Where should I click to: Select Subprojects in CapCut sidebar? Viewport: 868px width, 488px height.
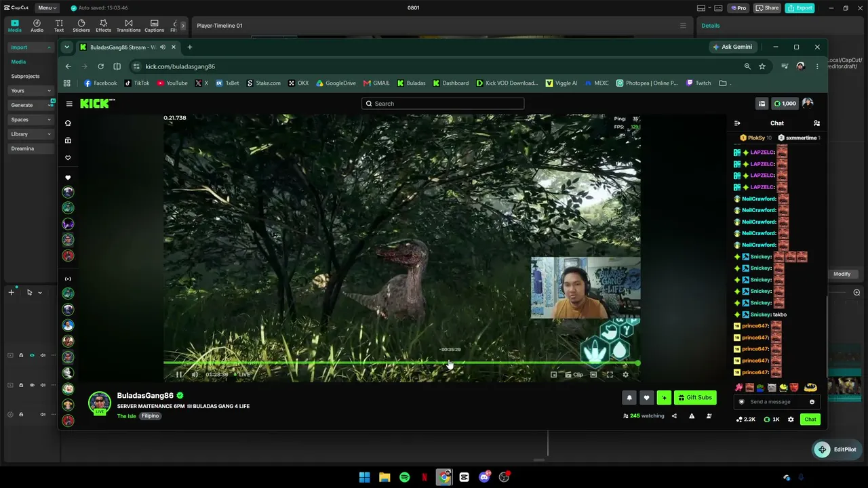coord(25,76)
